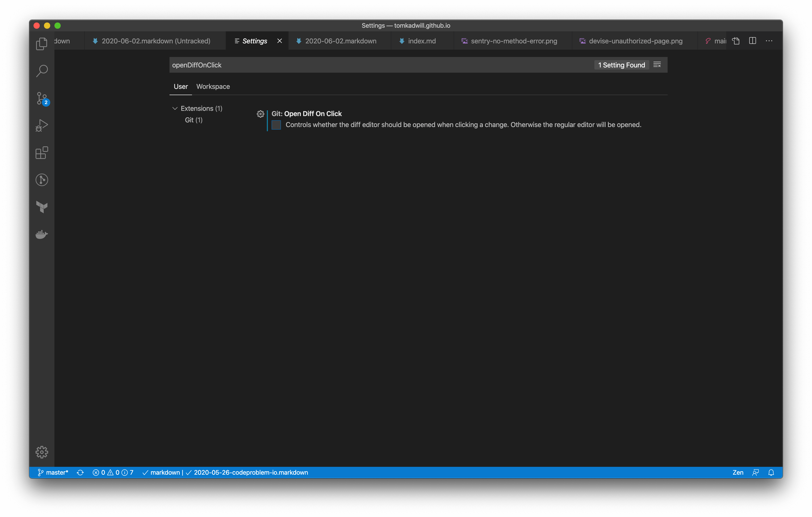Open the Docker activity bar icon
This screenshot has width=812, height=517.
pyautogui.click(x=42, y=234)
